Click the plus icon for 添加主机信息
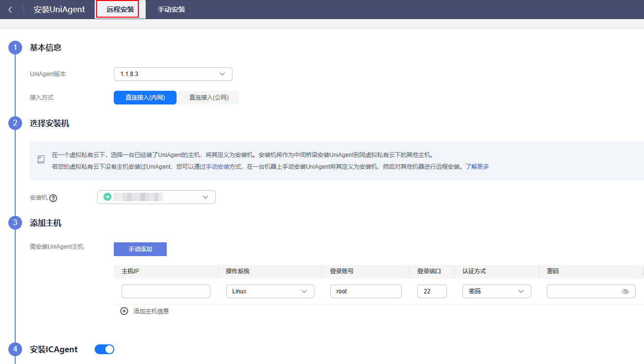This screenshot has width=644, height=364. click(124, 311)
